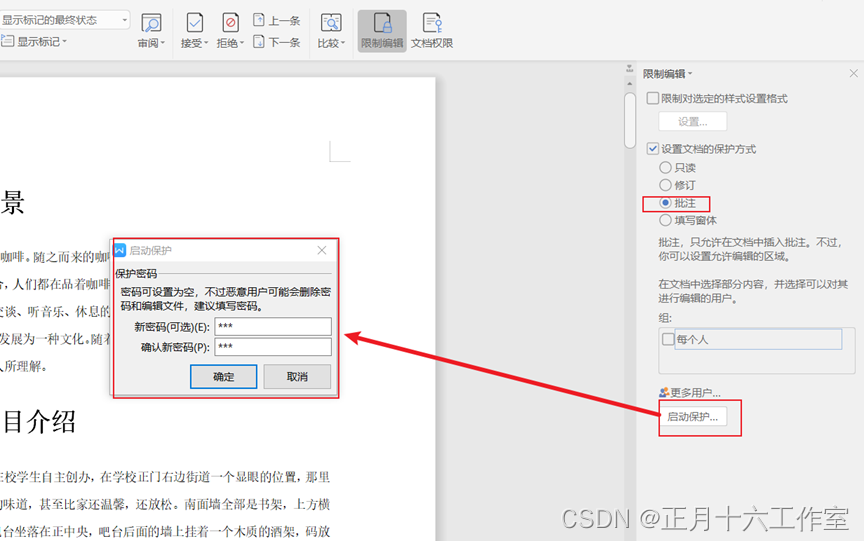Viewport: 864px width, 541px height.
Task: Check 限制对选定的样式设置格式 checkbox
Action: [652, 98]
